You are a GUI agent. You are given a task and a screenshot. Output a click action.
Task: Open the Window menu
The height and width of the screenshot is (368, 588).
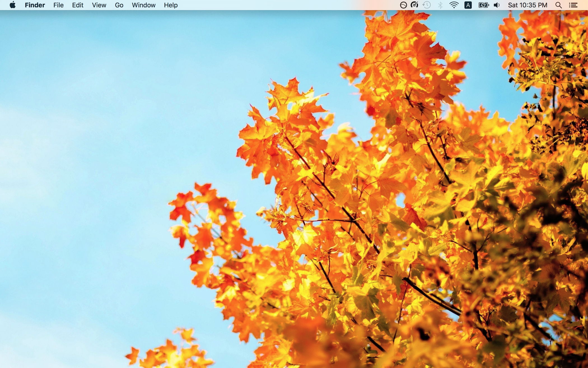point(144,5)
